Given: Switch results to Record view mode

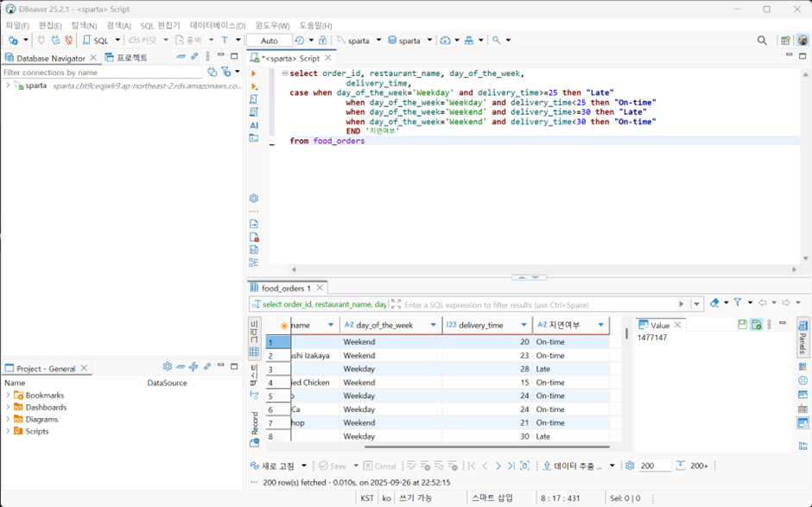Looking at the screenshot, I should coord(254,423).
